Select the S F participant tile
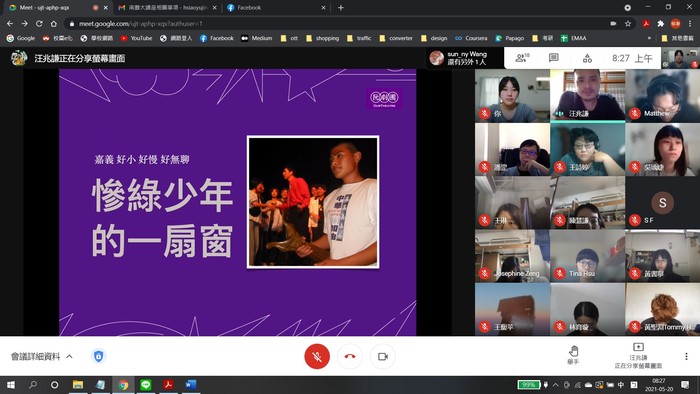Viewport: 700px width, 394px height. pyautogui.click(x=662, y=203)
